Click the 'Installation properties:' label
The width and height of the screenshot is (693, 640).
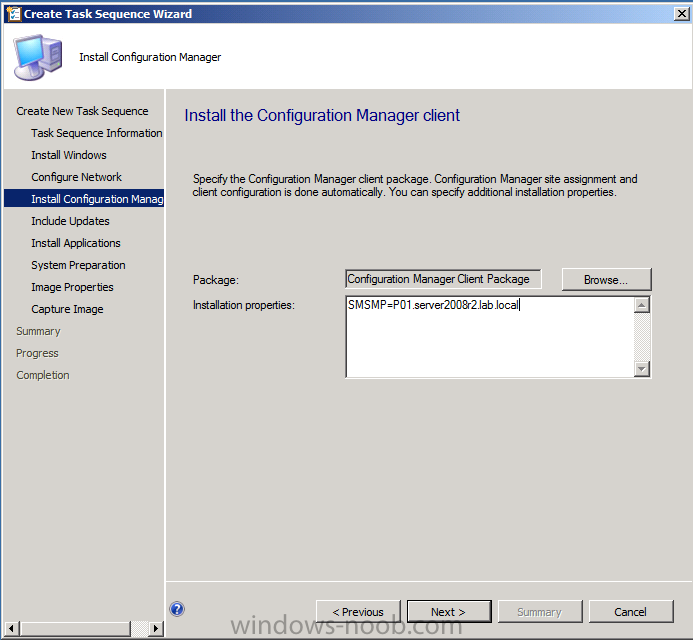tap(244, 305)
